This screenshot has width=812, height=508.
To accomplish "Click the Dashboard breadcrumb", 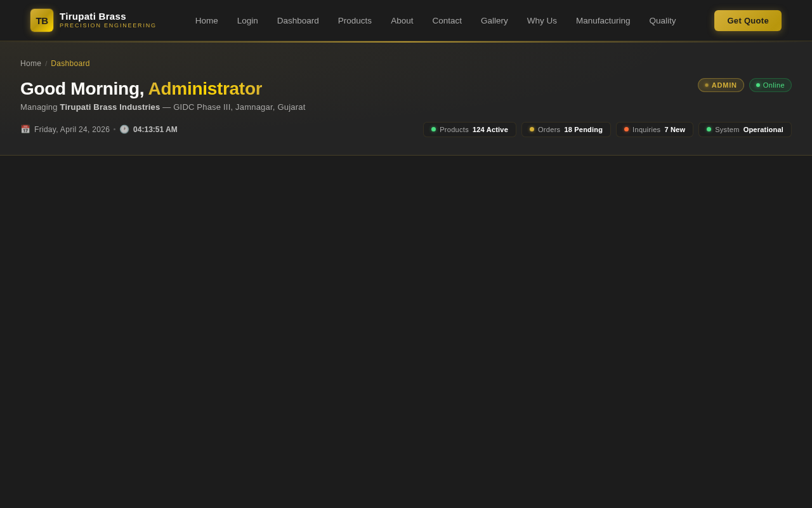I will (70, 63).
